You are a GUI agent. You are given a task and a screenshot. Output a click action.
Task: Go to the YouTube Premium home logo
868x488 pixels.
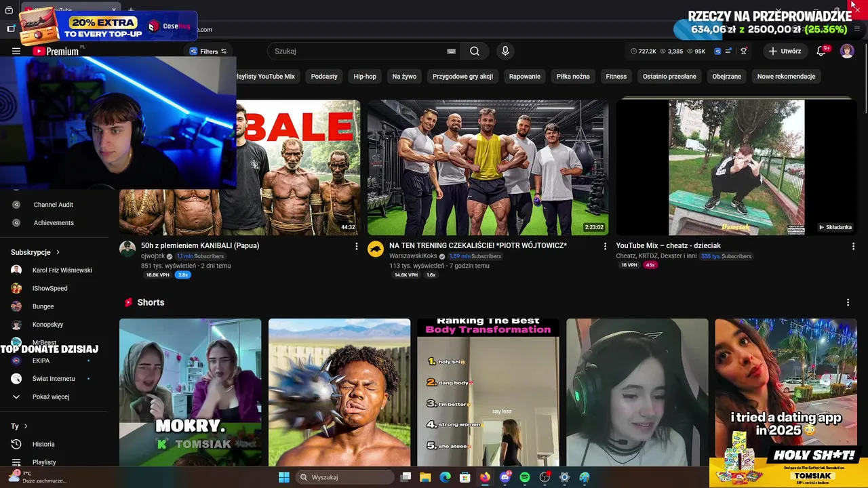tap(56, 51)
